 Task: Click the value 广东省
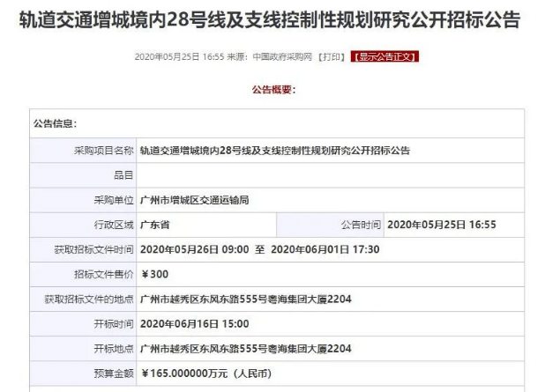pyautogui.click(x=154, y=225)
